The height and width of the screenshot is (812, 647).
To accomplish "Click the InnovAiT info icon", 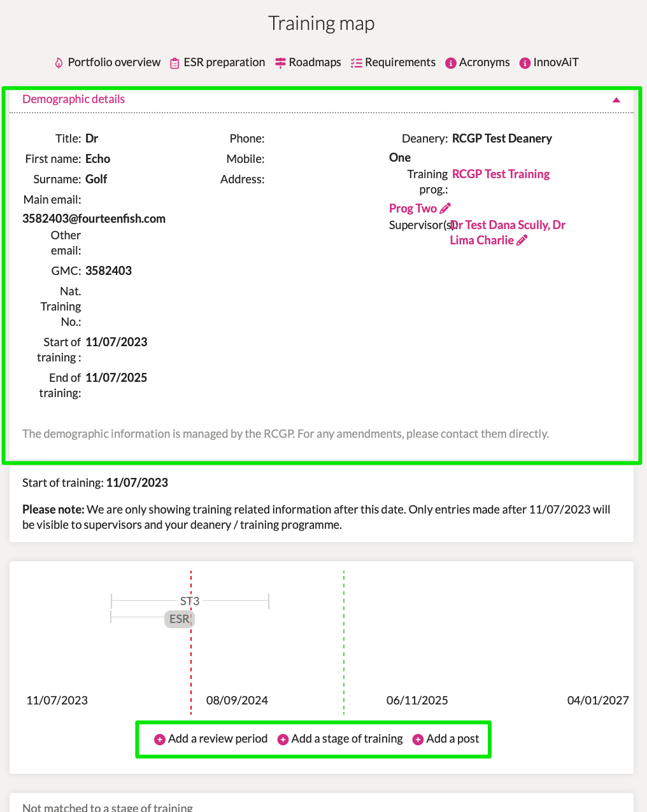I will click(525, 63).
